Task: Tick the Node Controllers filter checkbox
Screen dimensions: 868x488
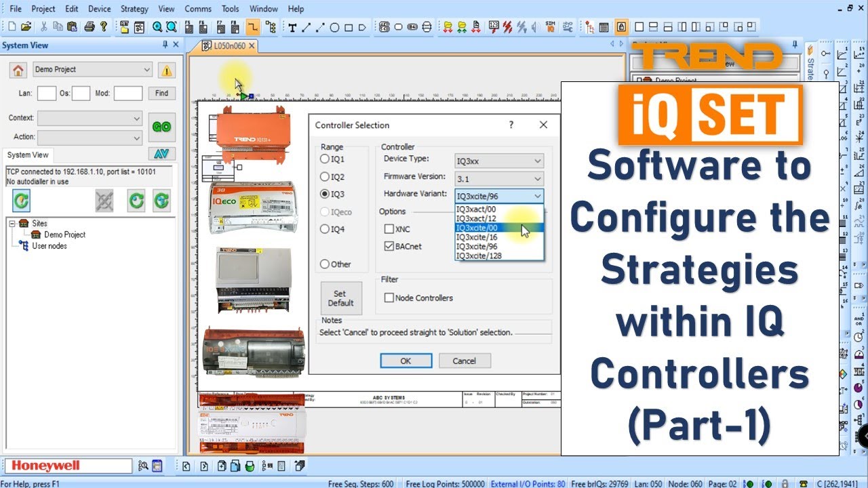Action: tap(389, 298)
